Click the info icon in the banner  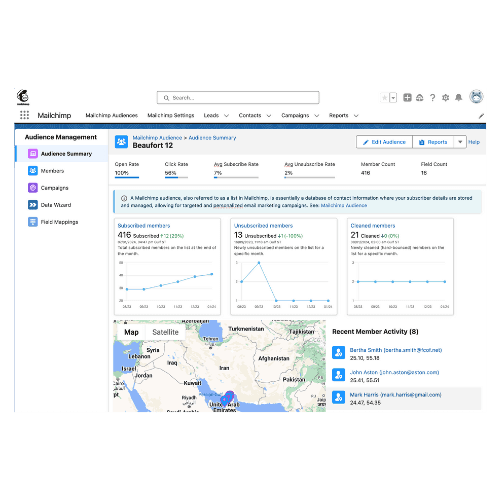coord(124,198)
